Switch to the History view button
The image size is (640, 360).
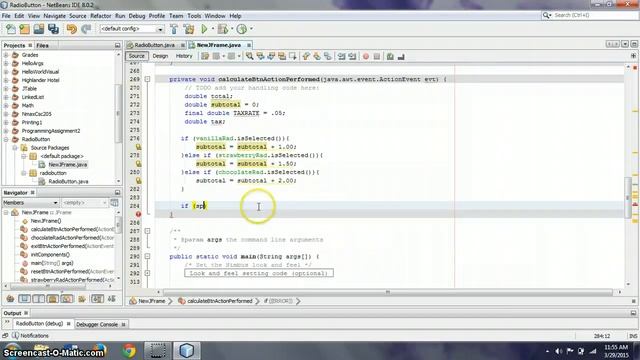pyautogui.click(x=184, y=56)
